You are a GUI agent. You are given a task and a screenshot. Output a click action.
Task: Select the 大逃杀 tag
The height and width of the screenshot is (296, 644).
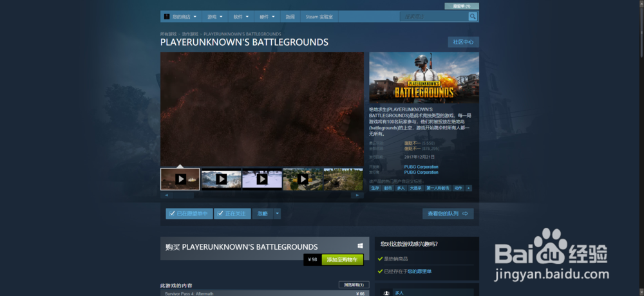click(415, 188)
